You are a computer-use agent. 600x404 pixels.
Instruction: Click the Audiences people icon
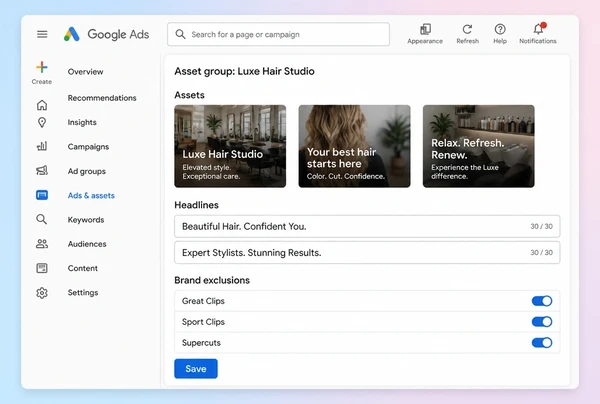pos(42,244)
